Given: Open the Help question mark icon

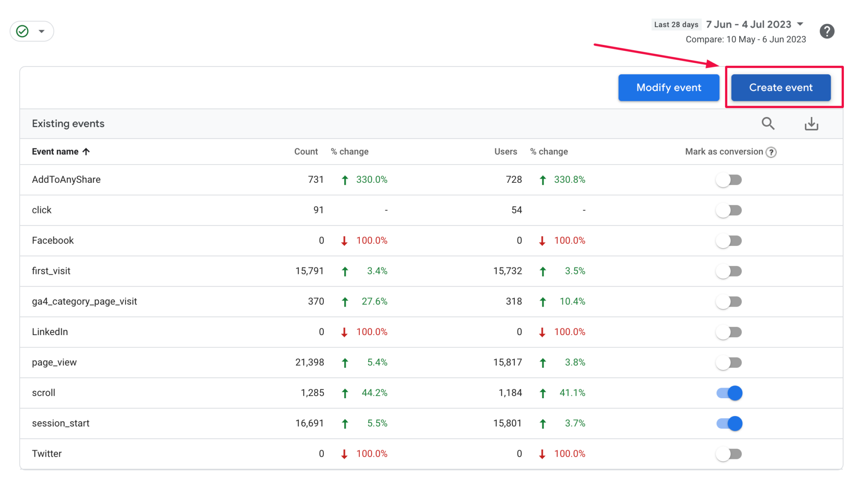Looking at the screenshot, I should 826,31.
